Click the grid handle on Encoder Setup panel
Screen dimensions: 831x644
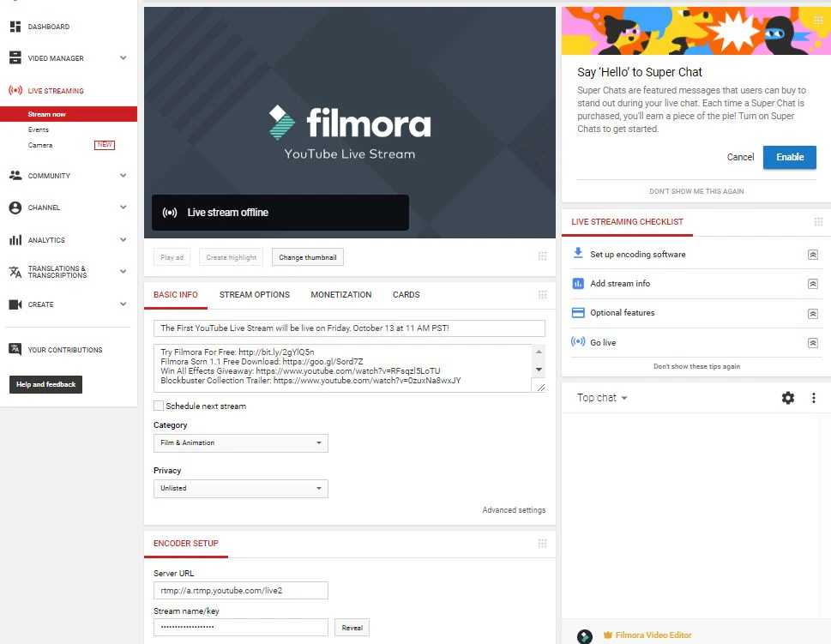click(542, 544)
